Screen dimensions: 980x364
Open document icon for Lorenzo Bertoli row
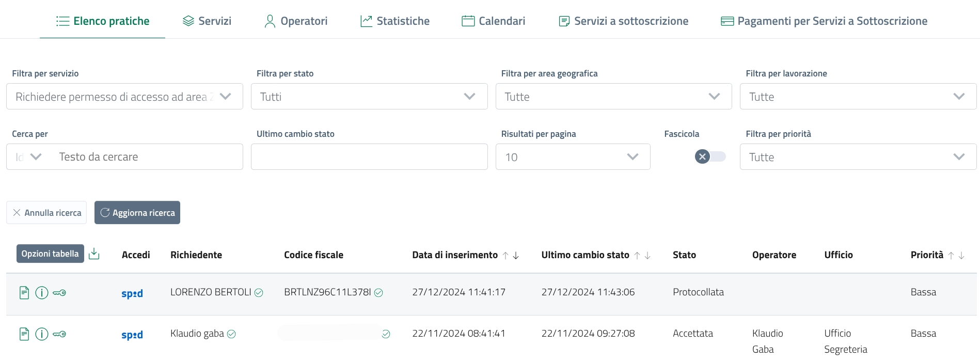pos(24,293)
